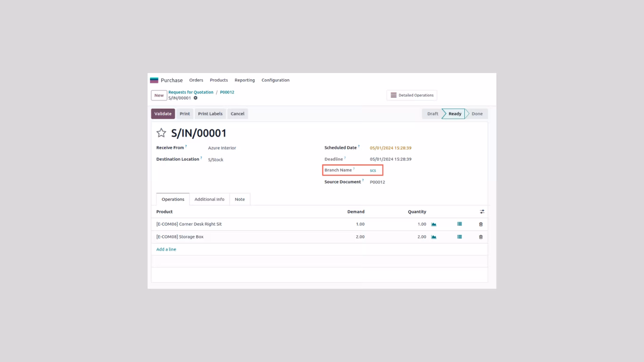Viewport: 644px width, 362px height.
Task: Open the Configuration menu
Action: click(275, 80)
